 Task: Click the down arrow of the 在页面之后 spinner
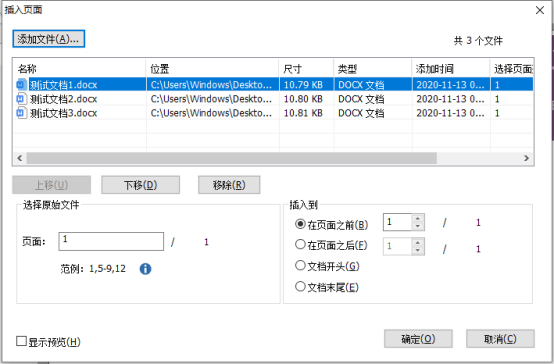coord(418,251)
